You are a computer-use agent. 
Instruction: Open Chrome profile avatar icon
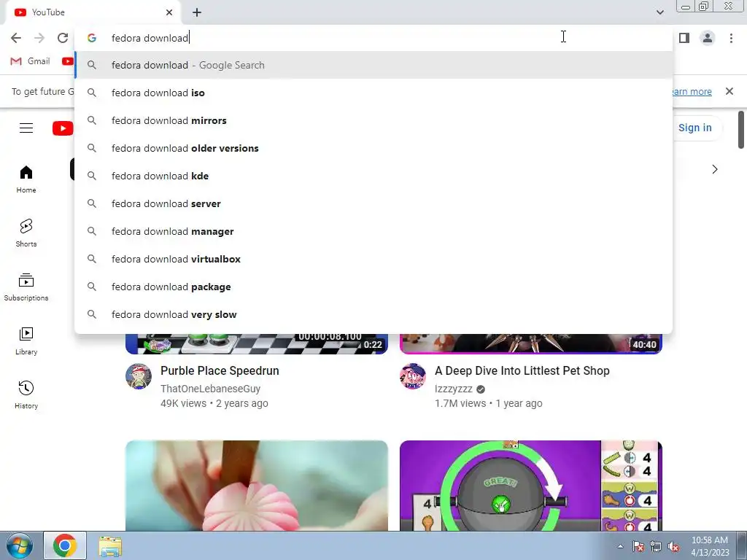[708, 38]
